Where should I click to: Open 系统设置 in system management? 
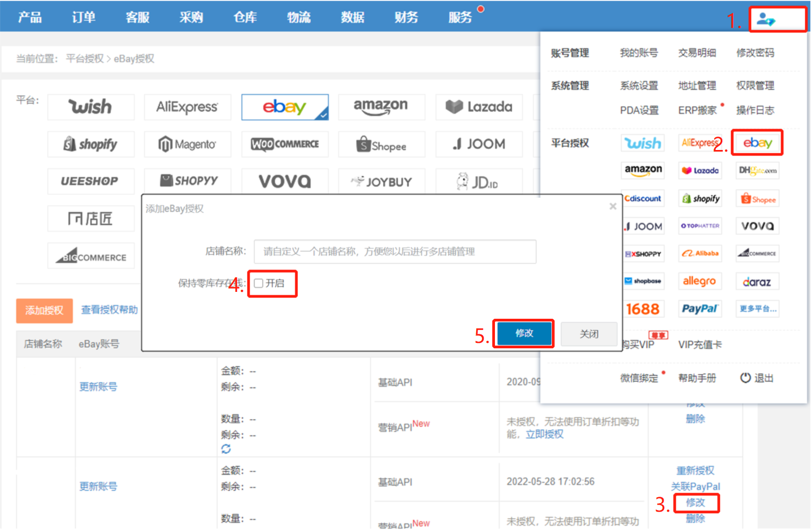point(639,85)
